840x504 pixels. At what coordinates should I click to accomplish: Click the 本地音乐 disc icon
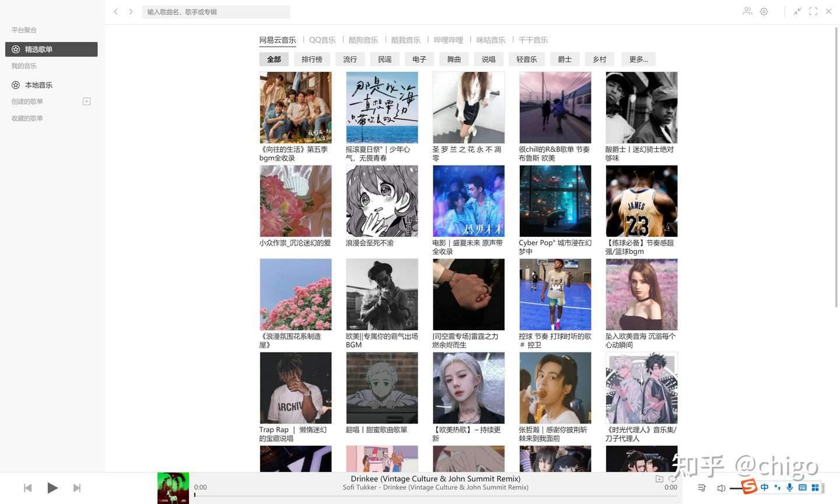point(16,85)
